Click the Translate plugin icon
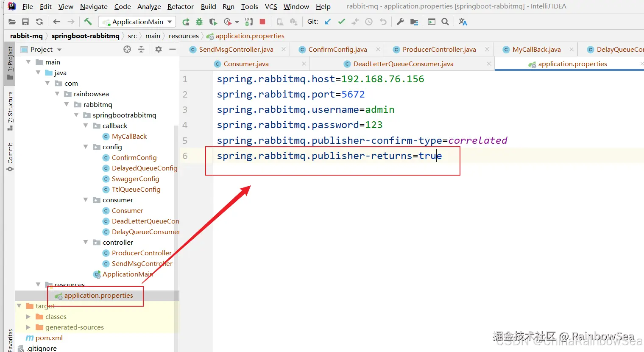 (463, 22)
